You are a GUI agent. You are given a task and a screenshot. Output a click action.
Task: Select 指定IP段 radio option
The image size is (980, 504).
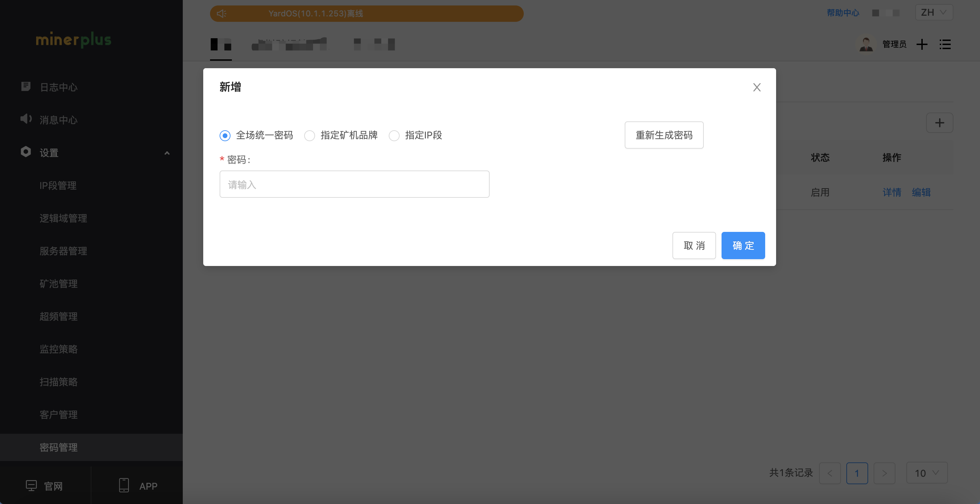pyautogui.click(x=394, y=135)
